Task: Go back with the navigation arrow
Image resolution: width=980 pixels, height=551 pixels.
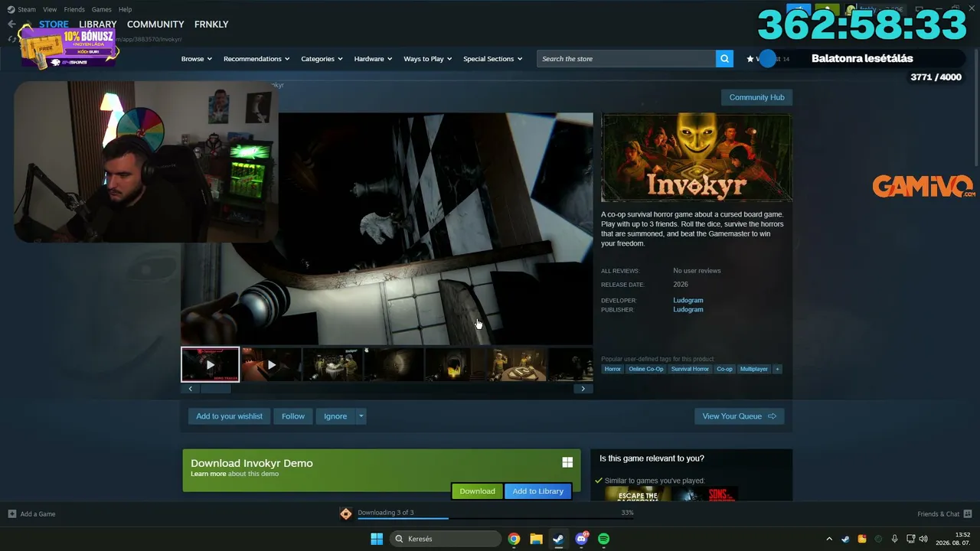Action: [x=11, y=24]
